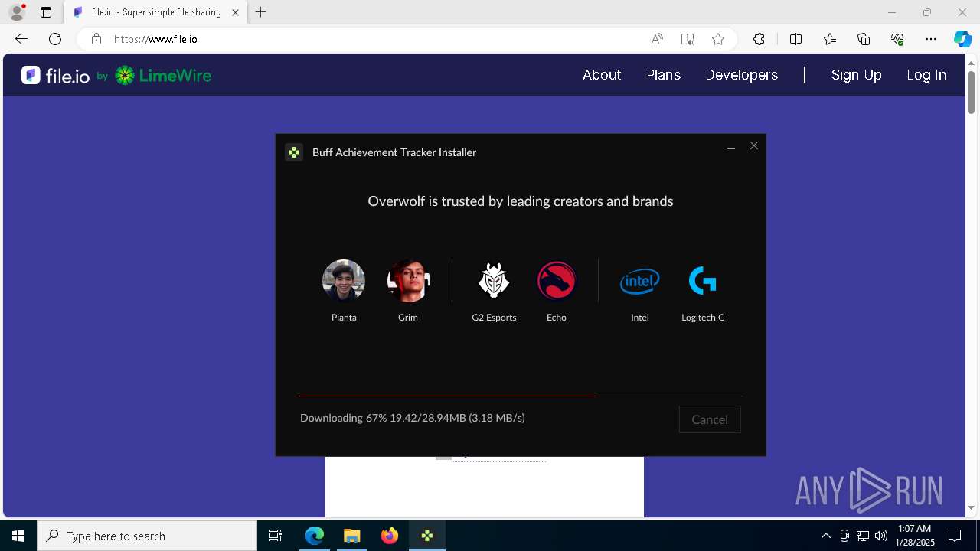Add this page to favorites star
This screenshot has height=551, width=980.
pyautogui.click(x=718, y=39)
